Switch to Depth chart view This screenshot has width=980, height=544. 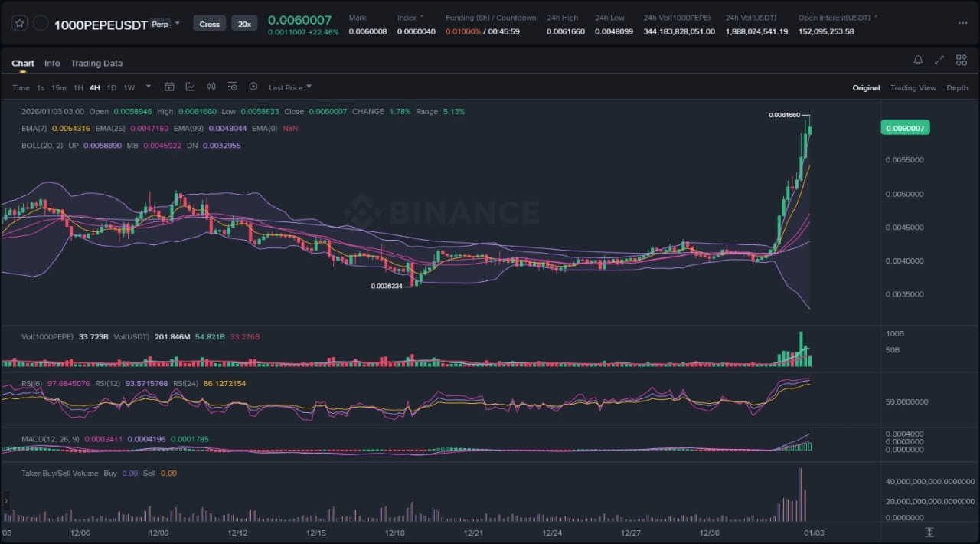click(957, 87)
